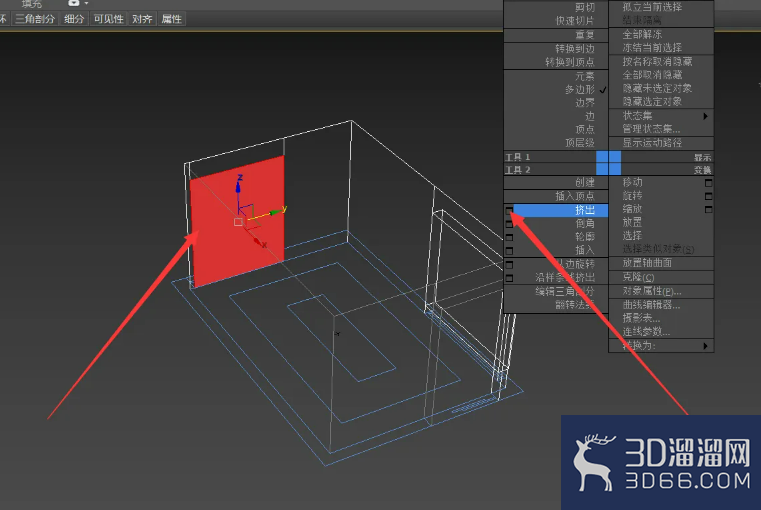Click the blue Z axis gizmo arrow
Screen dimensions: 761x510
[x=238, y=186]
